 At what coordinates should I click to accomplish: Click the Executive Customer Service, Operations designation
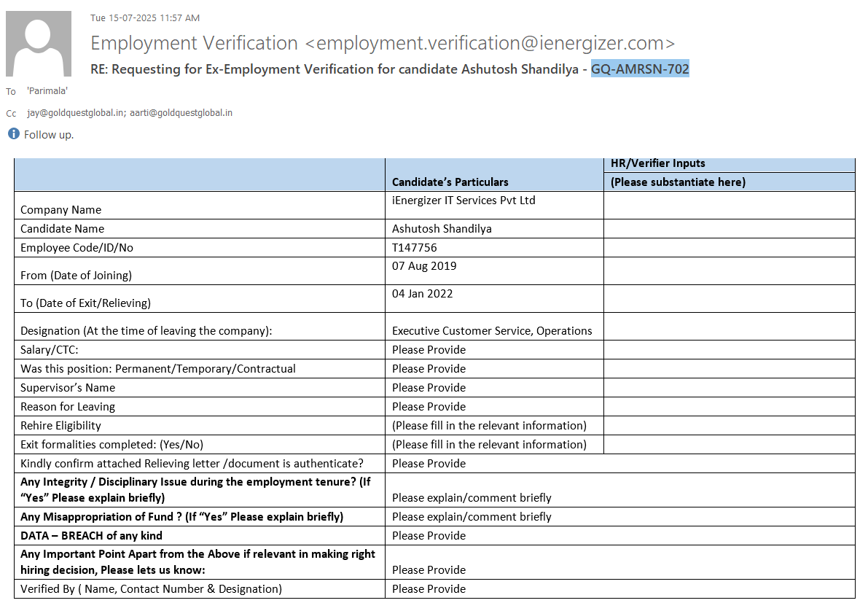492,331
